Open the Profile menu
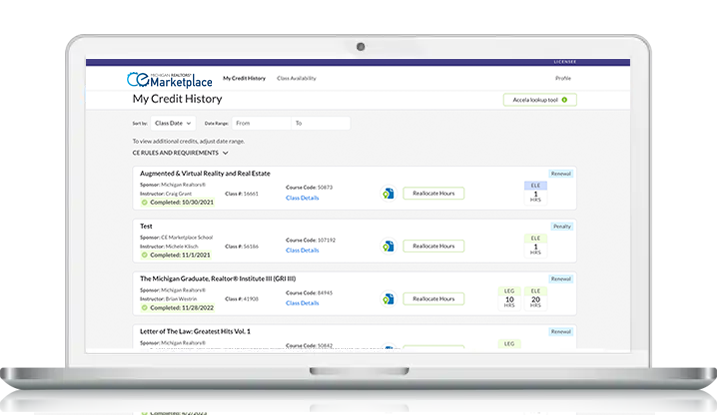 coord(562,78)
